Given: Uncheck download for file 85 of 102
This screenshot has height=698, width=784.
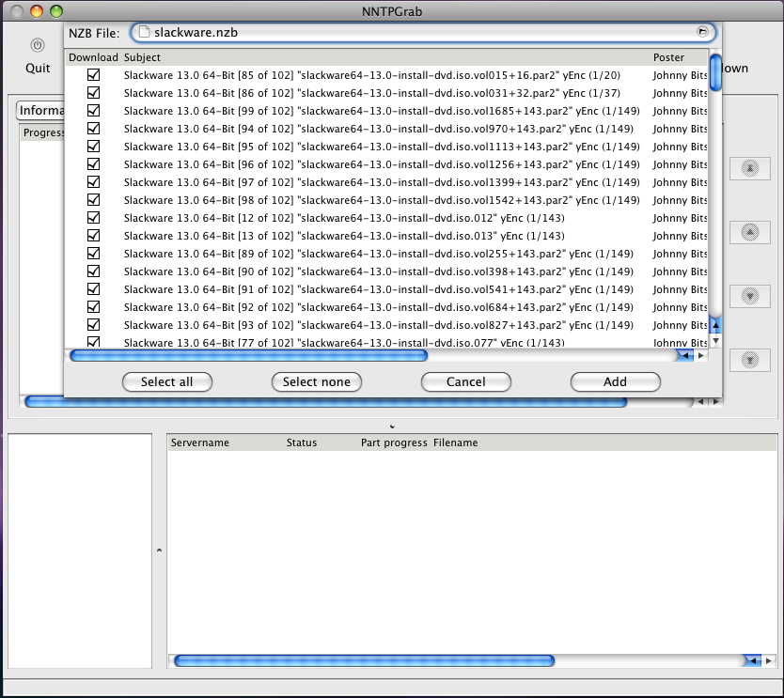Looking at the screenshot, I should click(94, 75).
